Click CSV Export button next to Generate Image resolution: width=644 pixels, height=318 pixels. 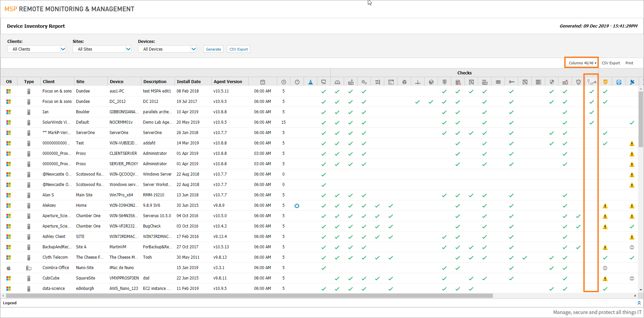click(239, 49)
